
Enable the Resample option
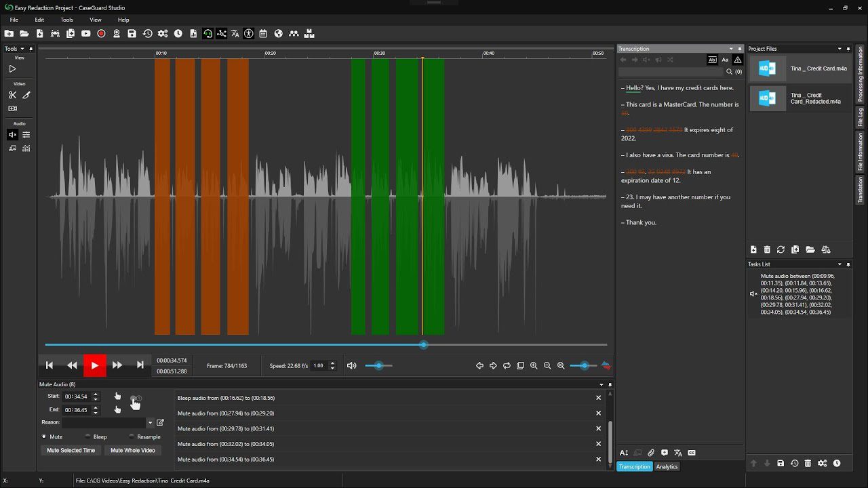pos(130,436)
